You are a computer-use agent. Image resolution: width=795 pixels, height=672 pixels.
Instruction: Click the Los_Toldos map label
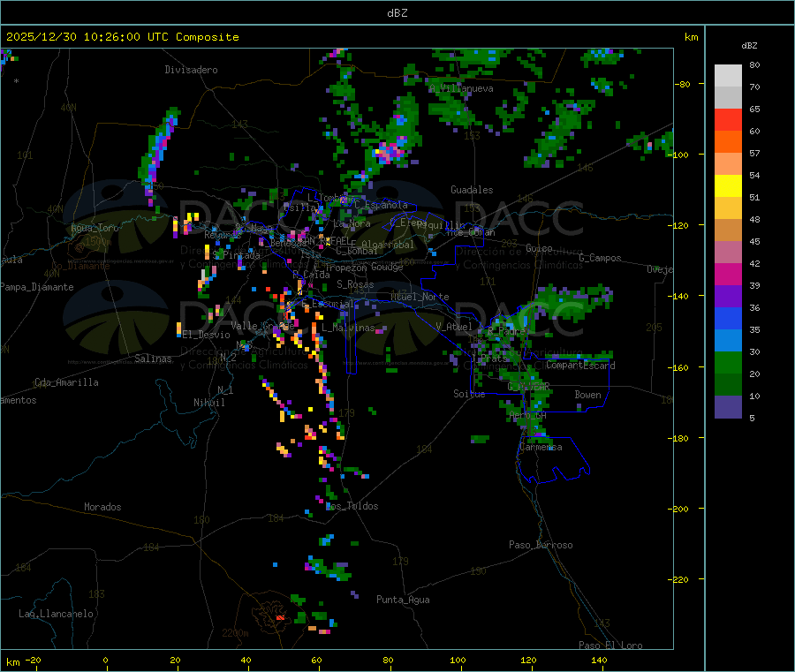pyautogui.click(x=352, y=506)
